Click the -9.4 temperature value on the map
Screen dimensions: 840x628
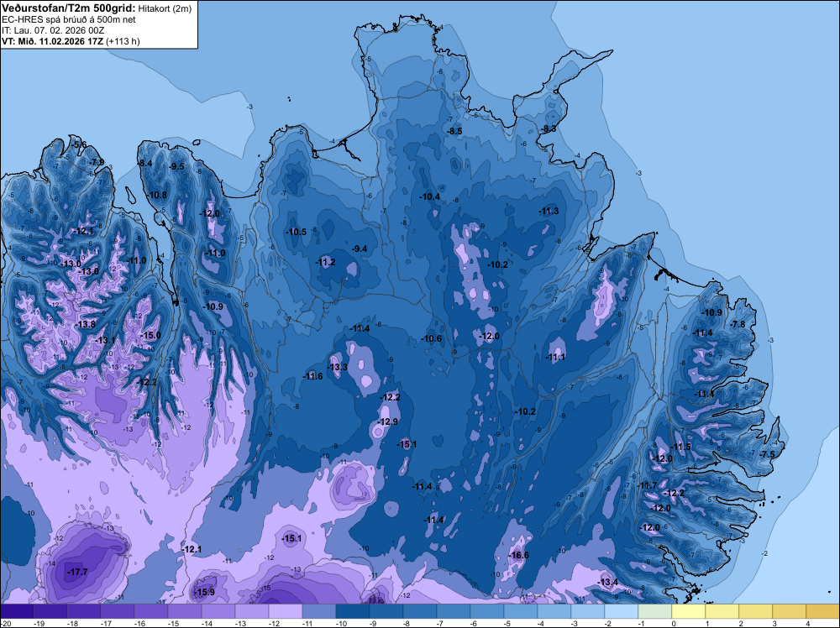(x=360, y=249)
